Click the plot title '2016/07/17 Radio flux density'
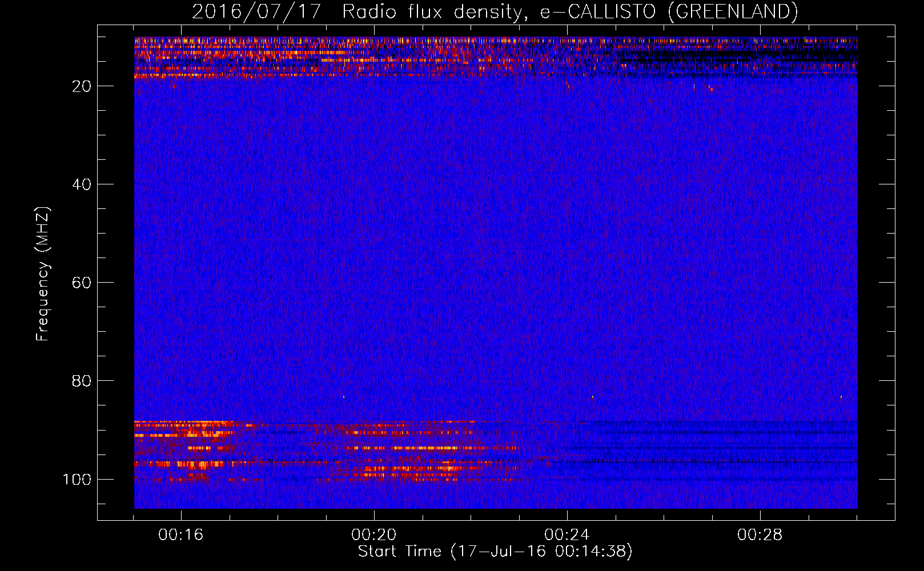Viewport: 924px width, 571px height. 495,11
